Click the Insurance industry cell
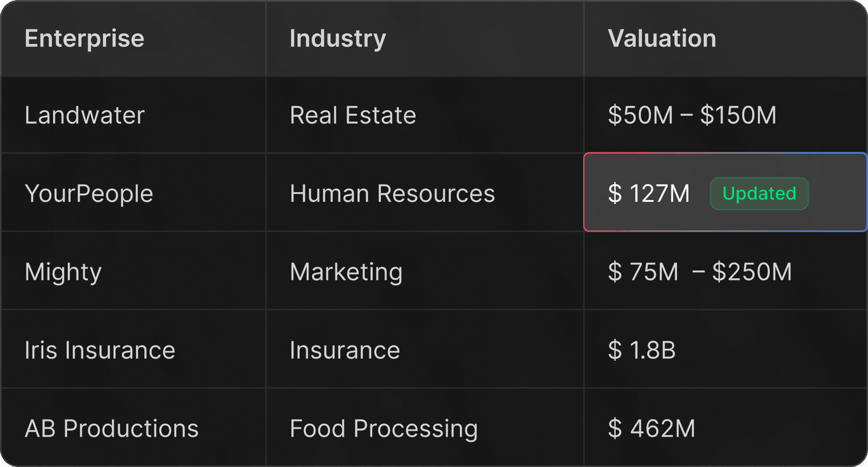Screen dimensions: 868x467 [x=344, y=350]
